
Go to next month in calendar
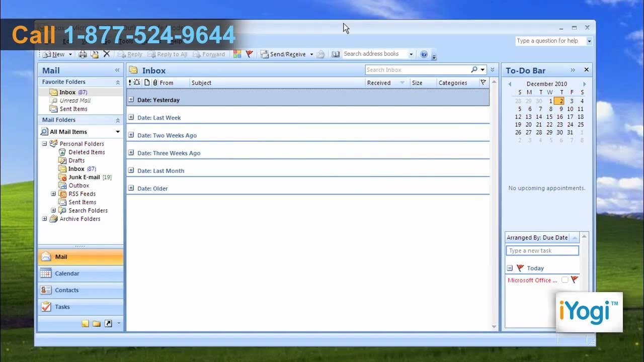tap(584, 84)
